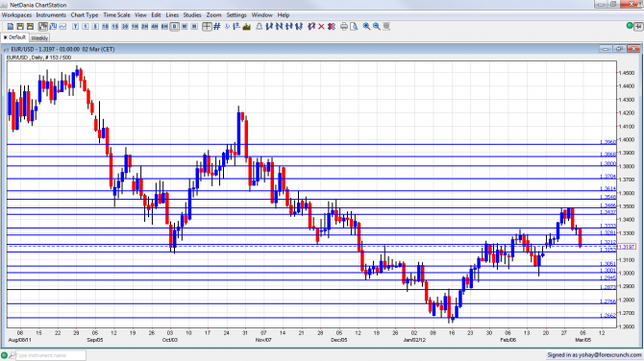
Task: Set time scale to 1 hour (1H)
Action: click(x=135, y=27)
